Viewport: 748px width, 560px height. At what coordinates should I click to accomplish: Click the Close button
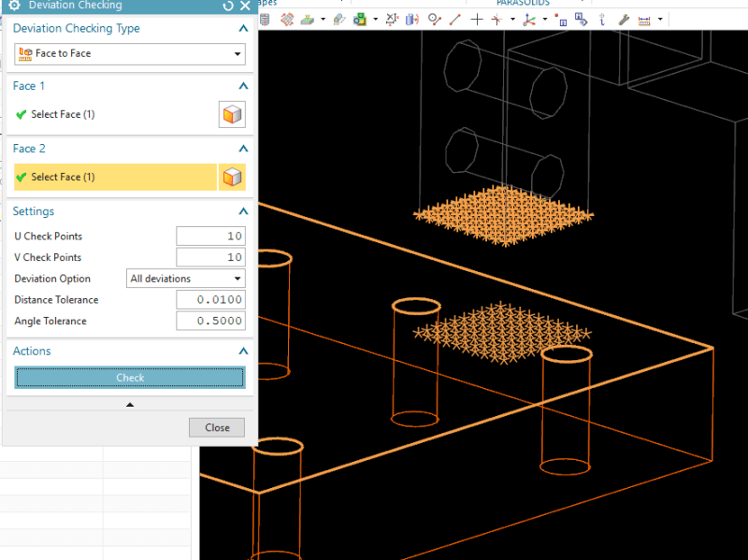click(x=217, y=427)
